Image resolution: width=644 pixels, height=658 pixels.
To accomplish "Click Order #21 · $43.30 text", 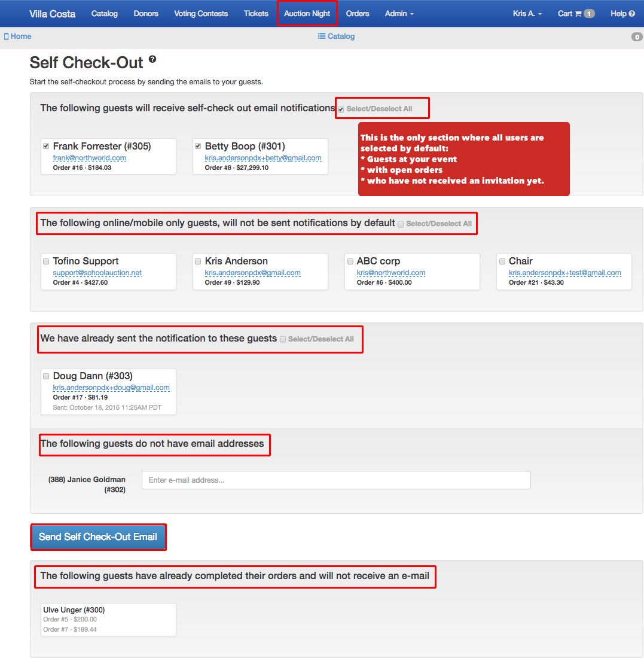I will tap(536, 283).
